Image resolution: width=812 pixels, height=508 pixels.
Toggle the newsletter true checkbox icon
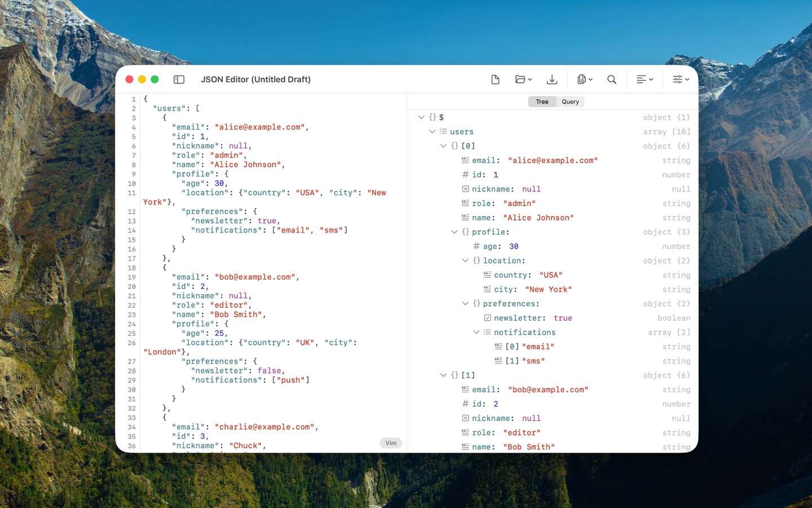click(x=488, y=318)
